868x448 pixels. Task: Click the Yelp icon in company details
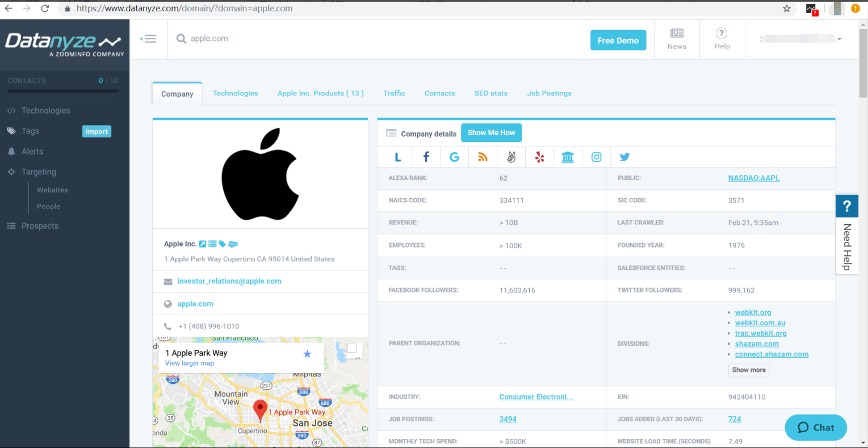539,157
